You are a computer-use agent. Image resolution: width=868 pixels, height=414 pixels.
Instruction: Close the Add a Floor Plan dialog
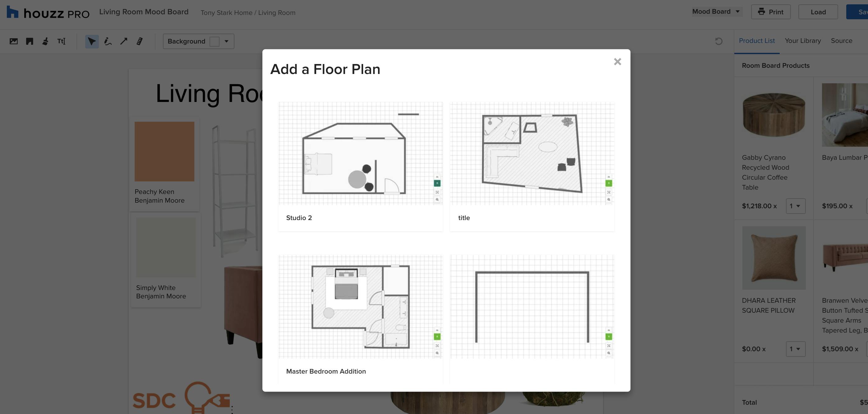coord(617,62)
